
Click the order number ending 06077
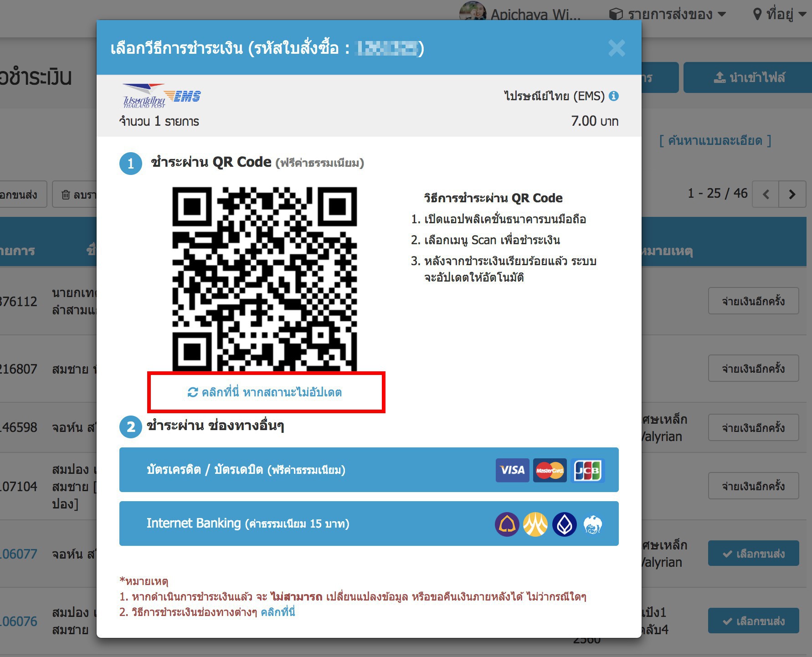[x=18, y=554]
